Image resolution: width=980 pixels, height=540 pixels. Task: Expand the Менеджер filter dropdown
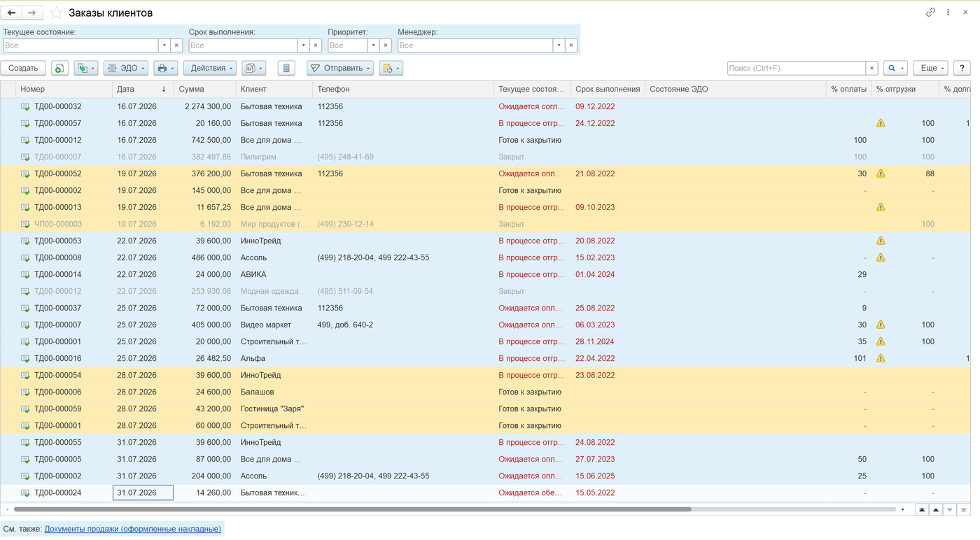559,45
